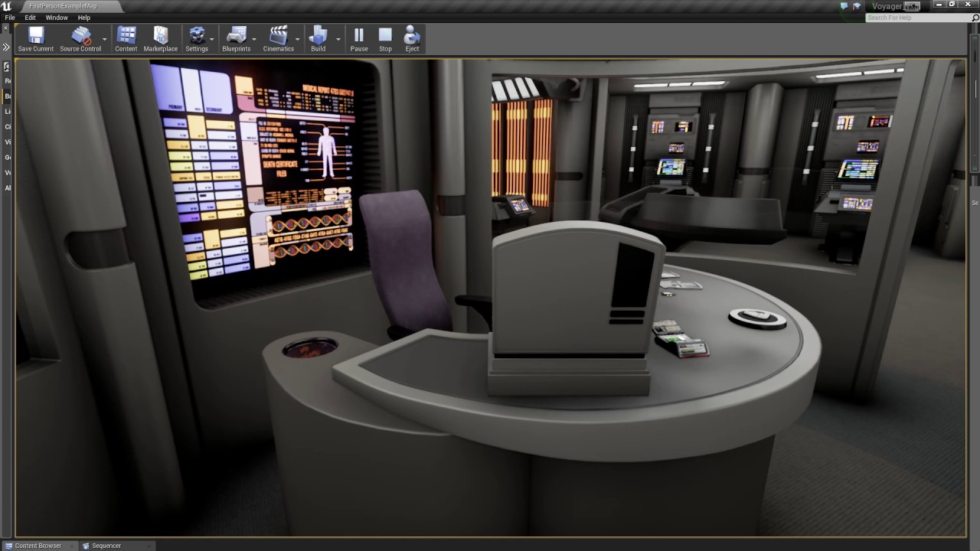Click the Unreal Engine logo icon
980x551 pixels.
click(x=7, y=6)
